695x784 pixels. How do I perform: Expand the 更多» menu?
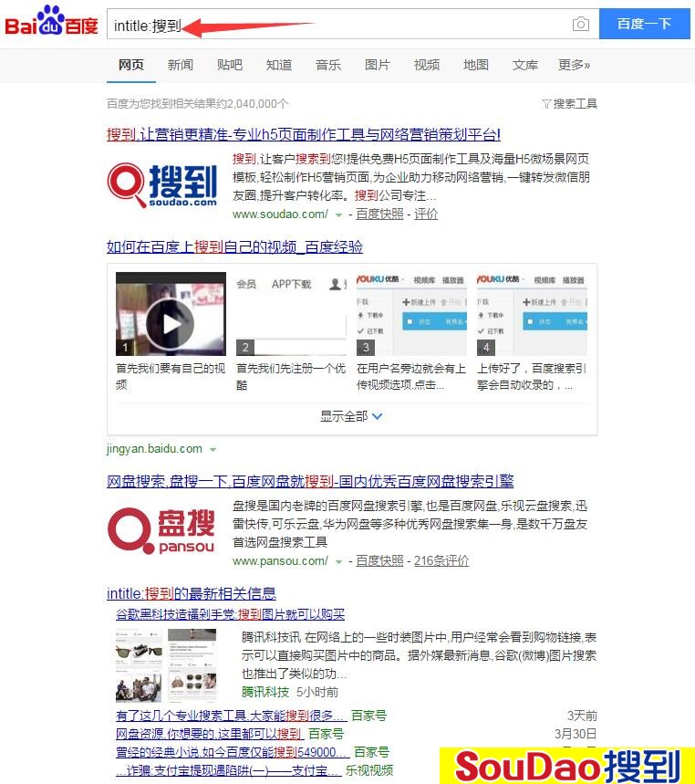(574, 65)
